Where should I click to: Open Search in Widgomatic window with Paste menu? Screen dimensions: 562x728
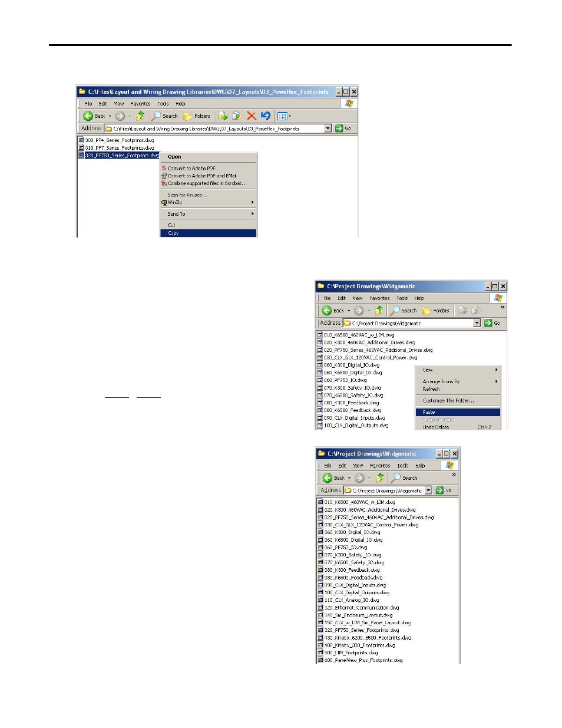pyautogui.click(x=404, y=311)
